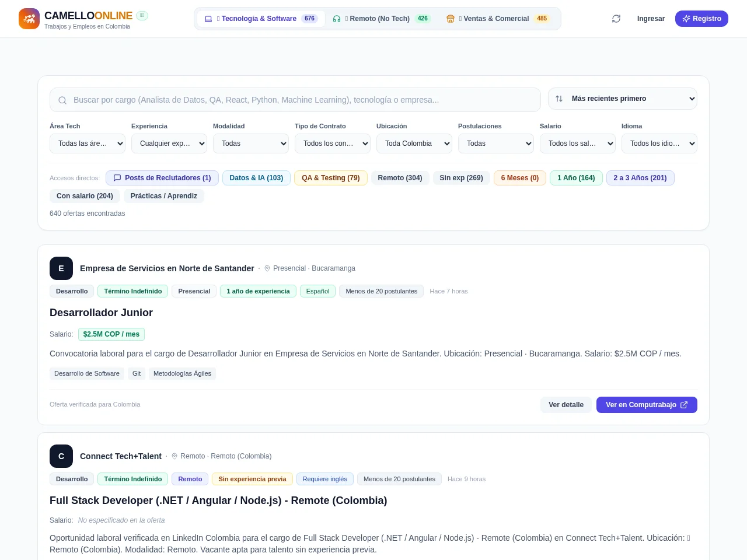The width and height of the screenshot is (747, 560).
Task: Click the Registro button
Action: 701,19
